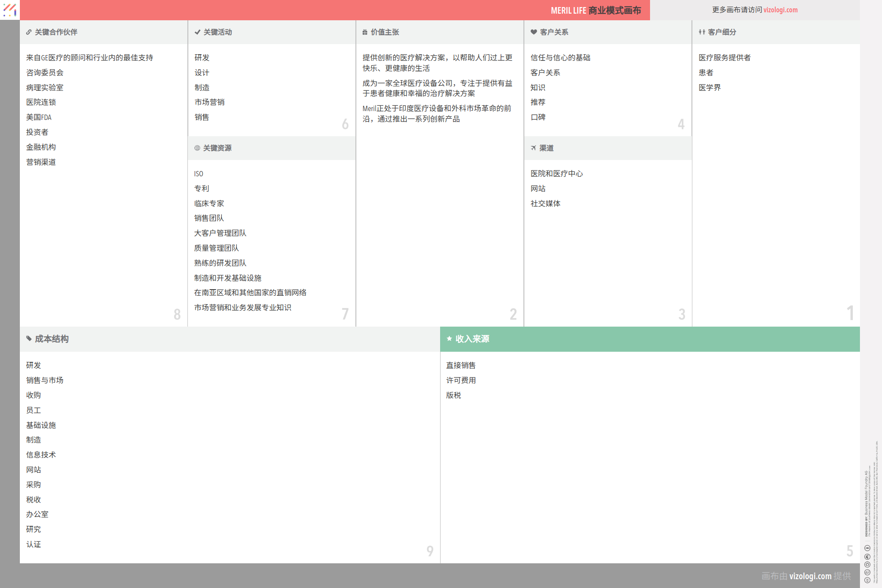
Task: Click the tag icon beside 成本结构
Action: (x=29, y=339)
